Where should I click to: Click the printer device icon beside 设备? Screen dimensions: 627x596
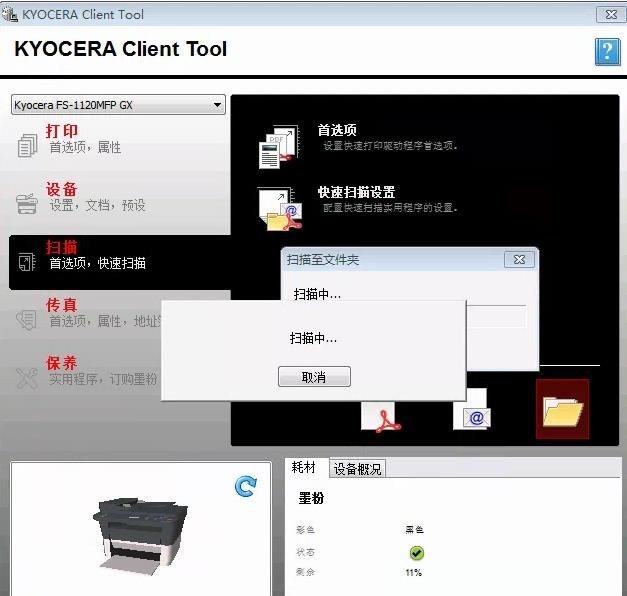27,204
